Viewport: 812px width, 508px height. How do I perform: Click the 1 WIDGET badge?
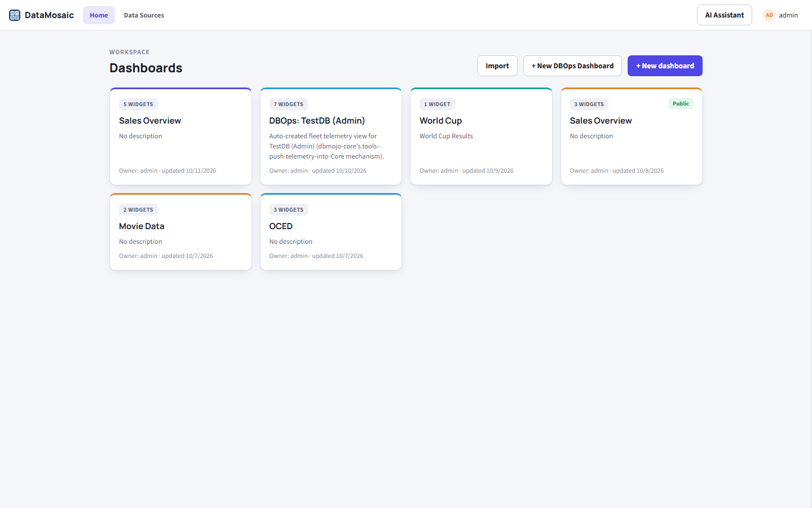click(437, 104)
